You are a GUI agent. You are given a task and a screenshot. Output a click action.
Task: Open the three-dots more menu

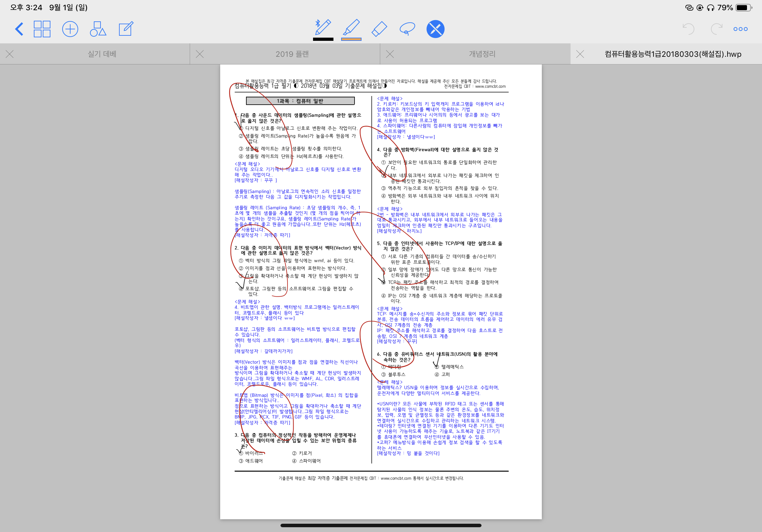740,29
